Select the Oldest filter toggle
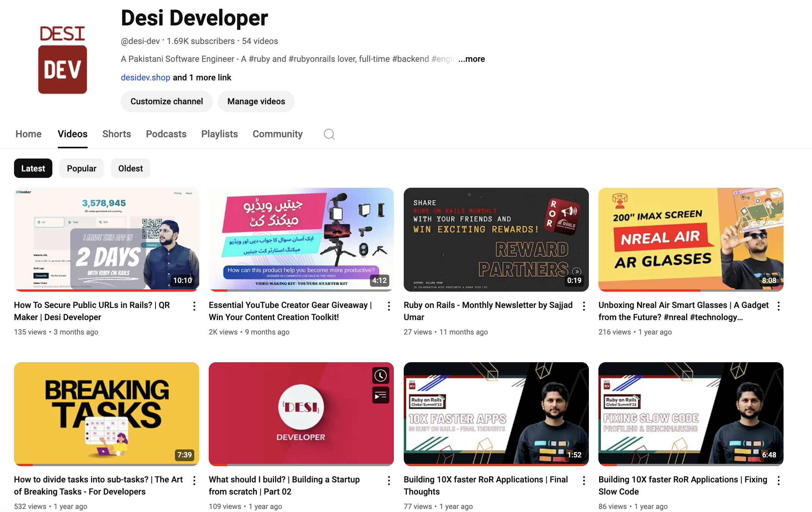The image size is (812, 512). tap(130, 168)
